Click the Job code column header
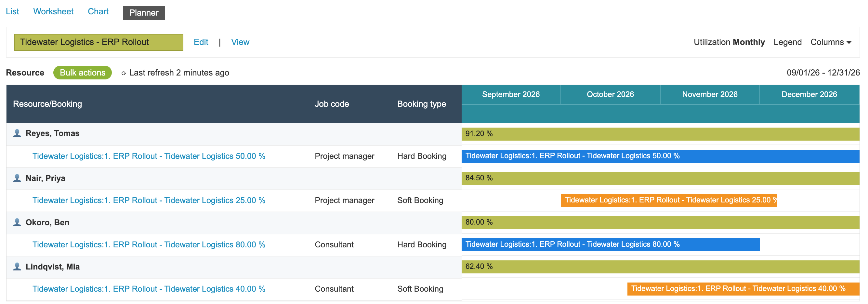Image resolution: width=868 pixels, height=304 pixels. point(332,104)
